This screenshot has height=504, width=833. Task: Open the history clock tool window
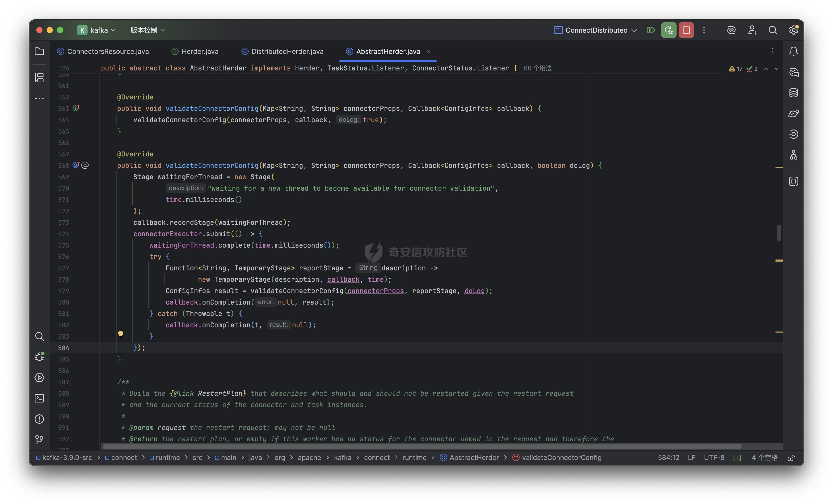(793, 134)
